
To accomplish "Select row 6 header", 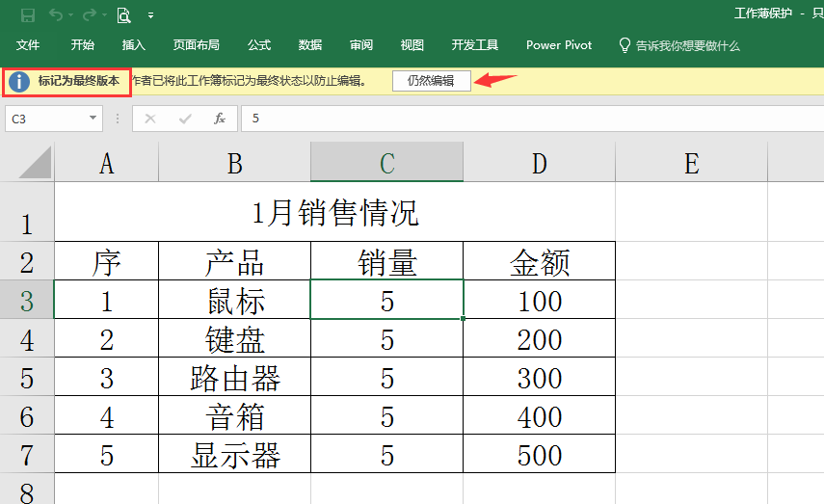I will pyautogui.click(x=27, y=415).
